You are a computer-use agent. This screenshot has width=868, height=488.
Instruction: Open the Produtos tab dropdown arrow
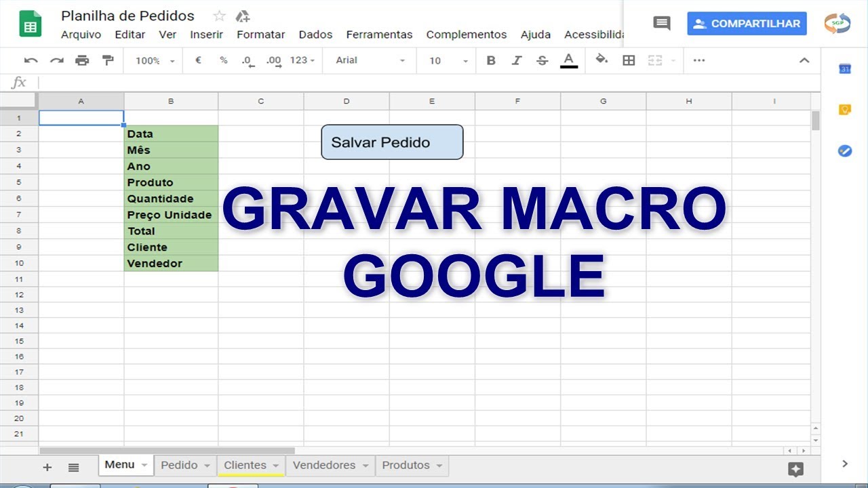(x=439, y=466)
